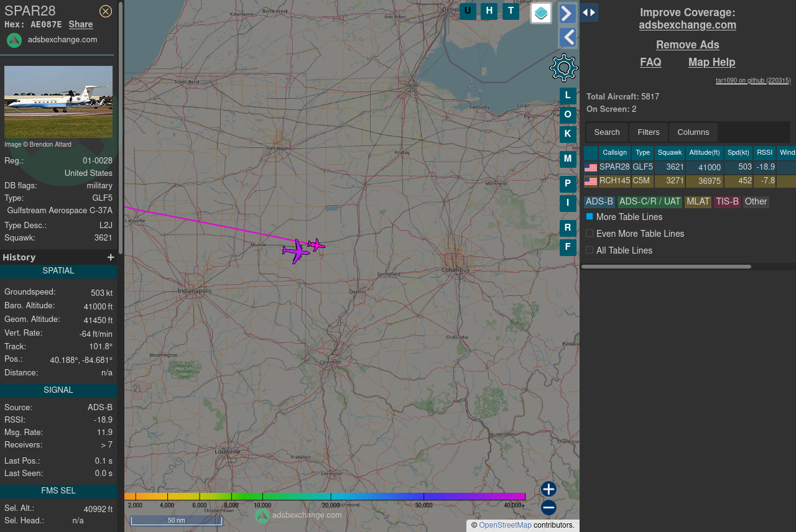
Task: Open the map layers selector
Action: (541, 13)
